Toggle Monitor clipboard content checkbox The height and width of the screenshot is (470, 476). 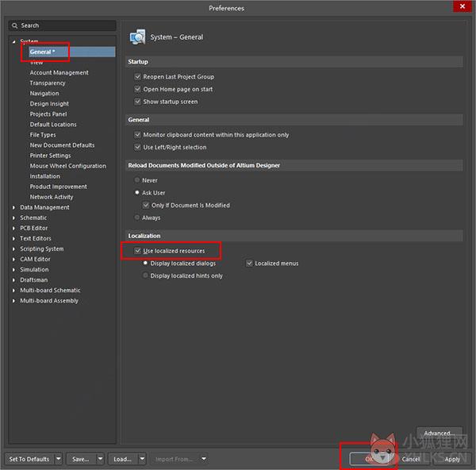pos(137,135)
